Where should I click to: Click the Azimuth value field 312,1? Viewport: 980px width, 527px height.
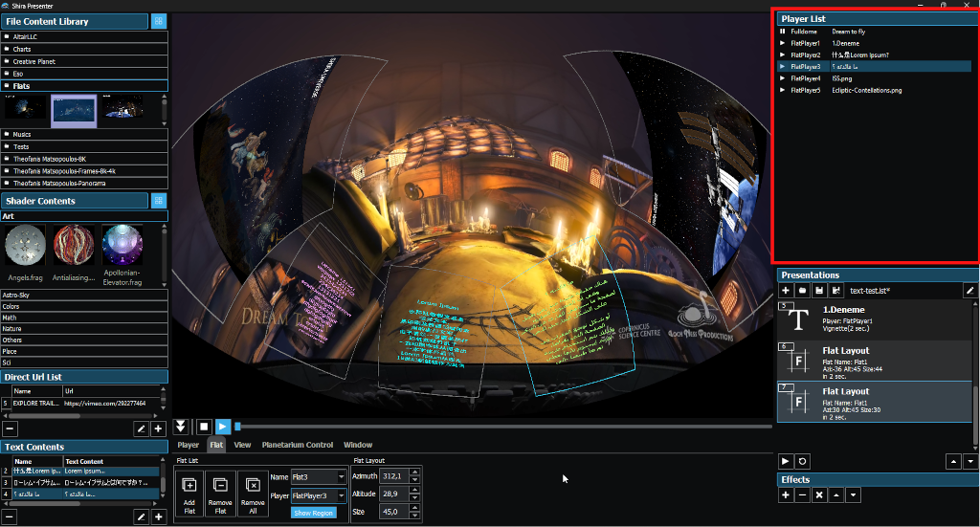pos(394,475)
